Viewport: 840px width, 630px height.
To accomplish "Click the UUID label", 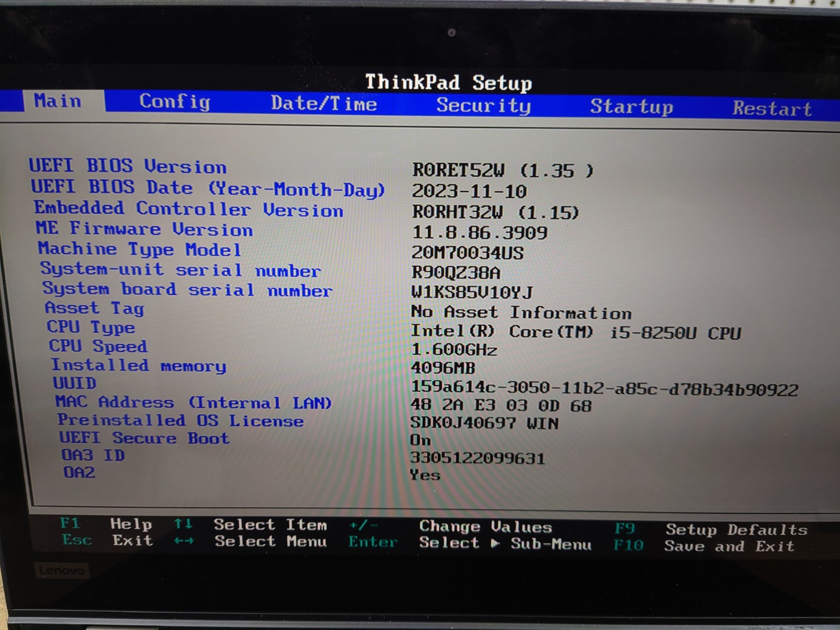I will tap(75, 383).
